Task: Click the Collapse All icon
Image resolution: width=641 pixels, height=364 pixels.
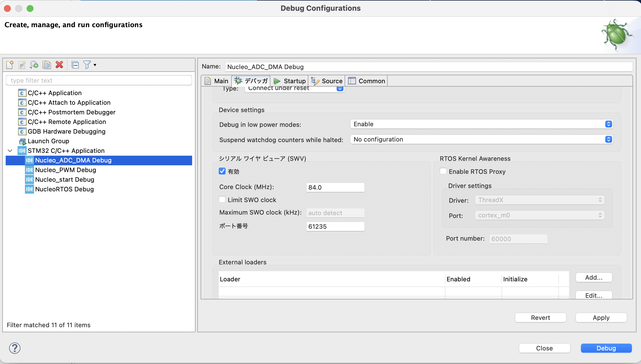Action: pyautogui.click(x=75, y=65)
